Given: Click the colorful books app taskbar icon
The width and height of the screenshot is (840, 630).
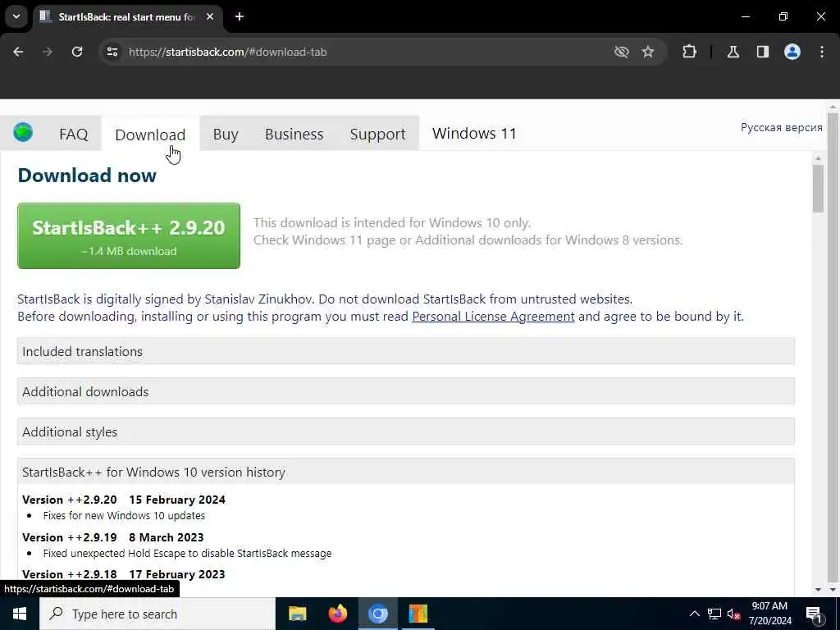Looking at the screenshot, I should [418, 614].
